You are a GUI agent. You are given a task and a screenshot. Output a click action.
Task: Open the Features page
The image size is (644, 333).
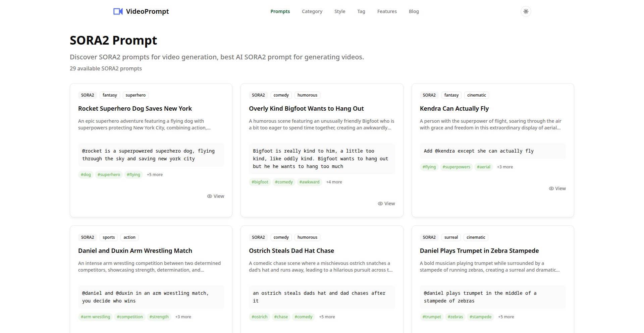coord(387,11)
